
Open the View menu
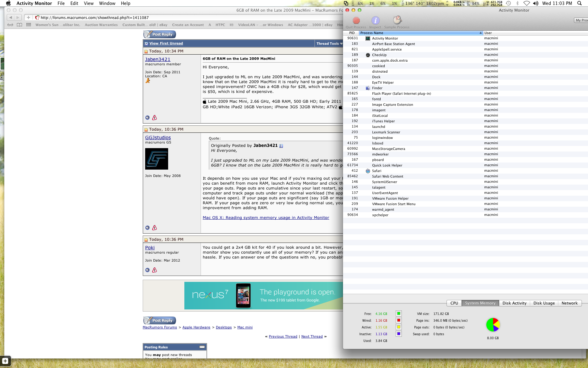tap(89, 3)
